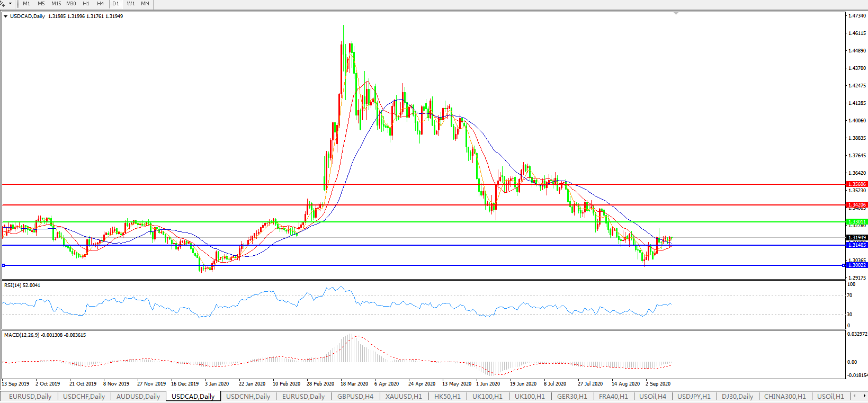Select the red 1.35606 horizontal line label
868x403 pixels.
coord(856,184)
